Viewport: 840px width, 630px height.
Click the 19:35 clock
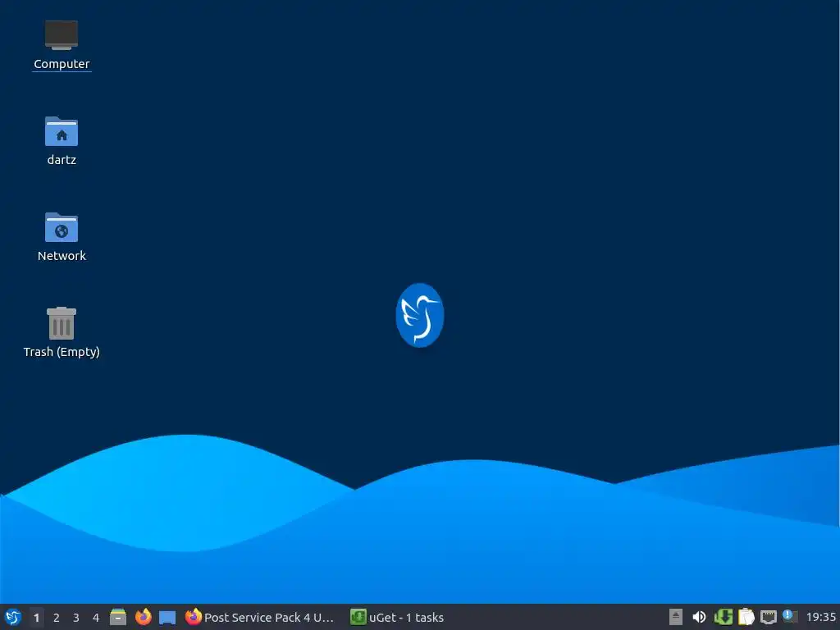click(x=820, y=617)
